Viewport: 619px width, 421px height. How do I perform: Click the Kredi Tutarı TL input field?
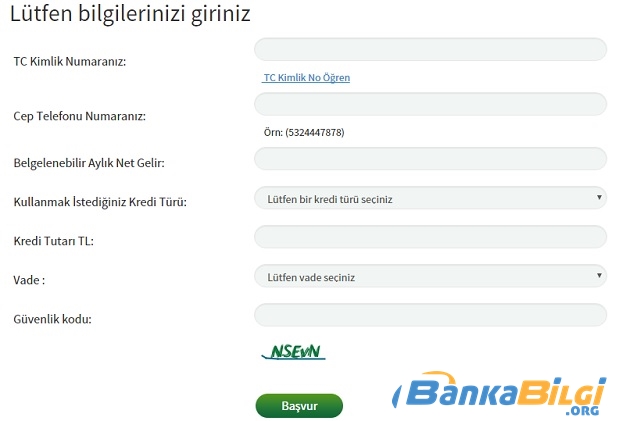[430, 237]
